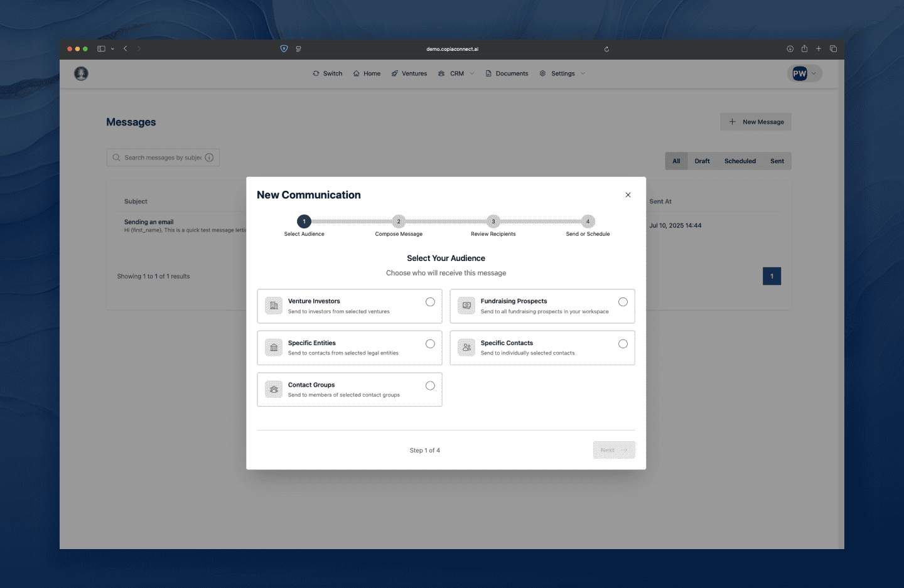Screen dimensions: 904x588
Task: Click step 3 Review Recipients circle
Action: [493, 222]
